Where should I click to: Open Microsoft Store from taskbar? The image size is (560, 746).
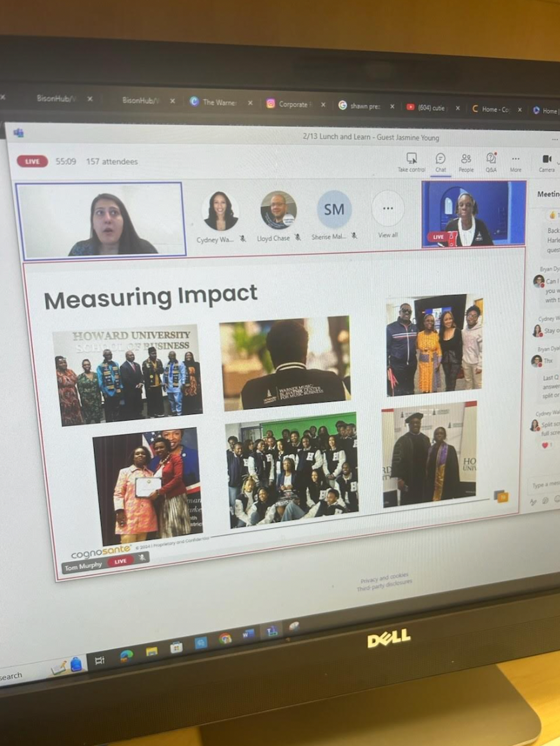click(176, 647)
